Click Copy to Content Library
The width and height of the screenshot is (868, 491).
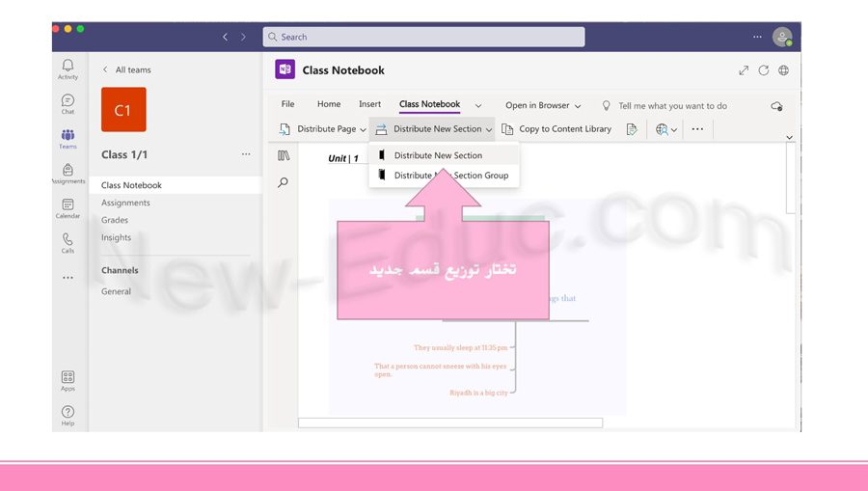click(x=556, y=129)
